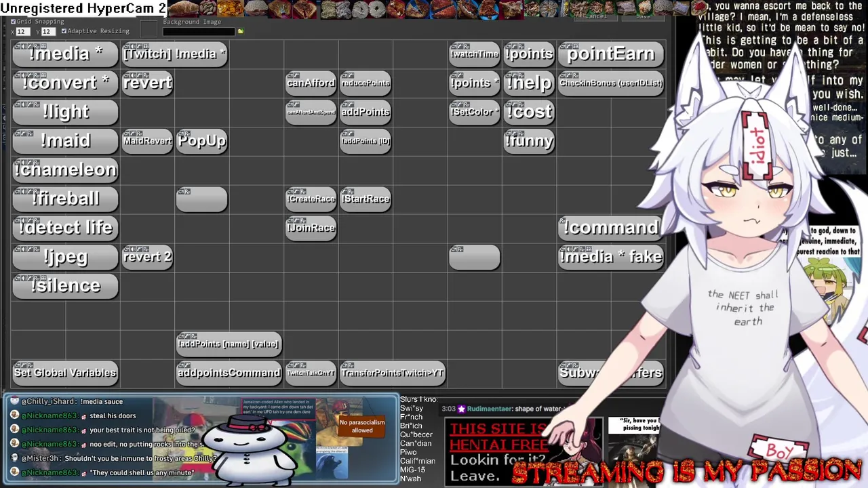Select the !watchTime deck button
Image resolution: width=868 pixels, height=488 pixels.
(474, 54)
